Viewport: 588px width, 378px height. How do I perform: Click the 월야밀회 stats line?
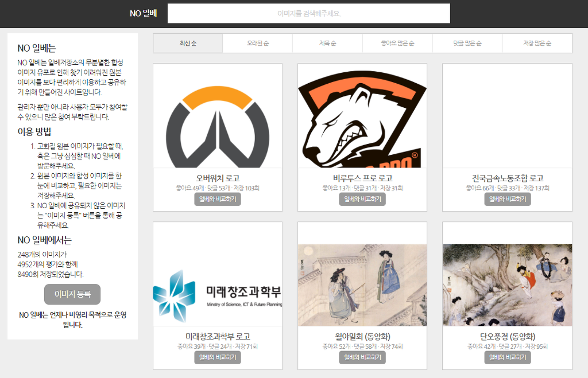362,346
